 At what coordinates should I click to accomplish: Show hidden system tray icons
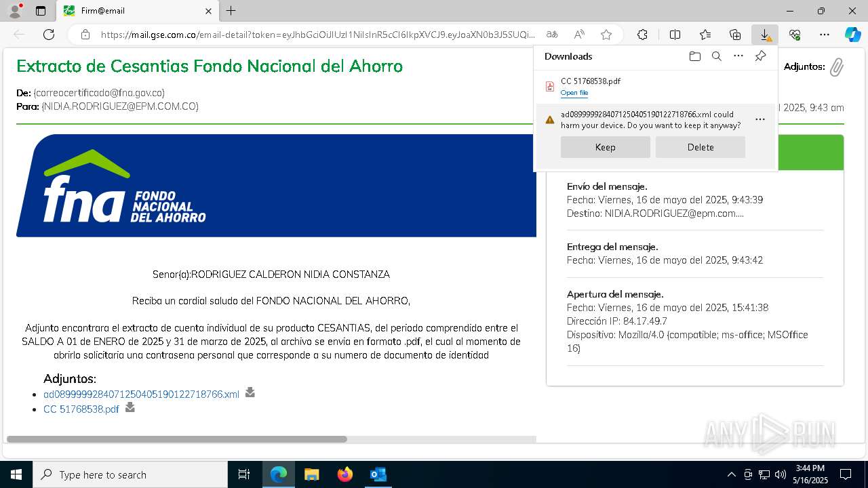click(x=731, y=474)
